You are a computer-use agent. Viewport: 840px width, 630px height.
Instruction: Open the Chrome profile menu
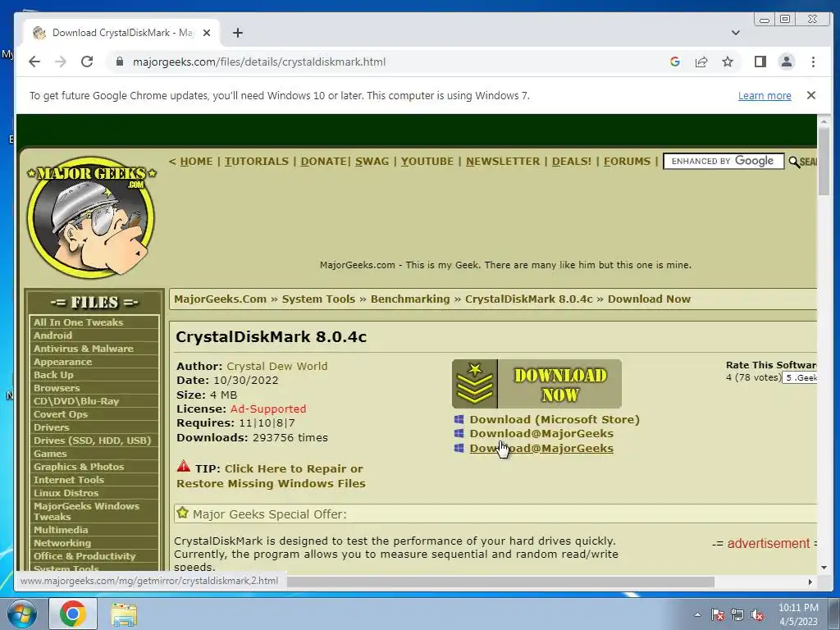point(787,62)
